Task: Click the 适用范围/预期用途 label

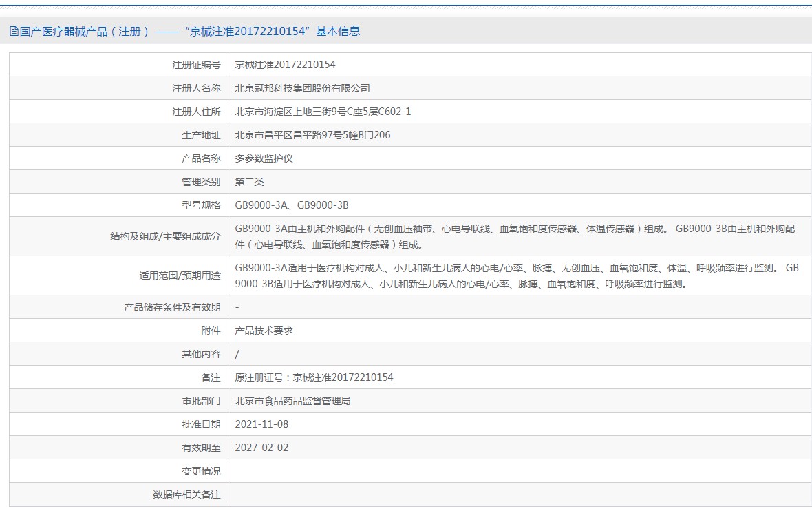Action: coord(180,276)
